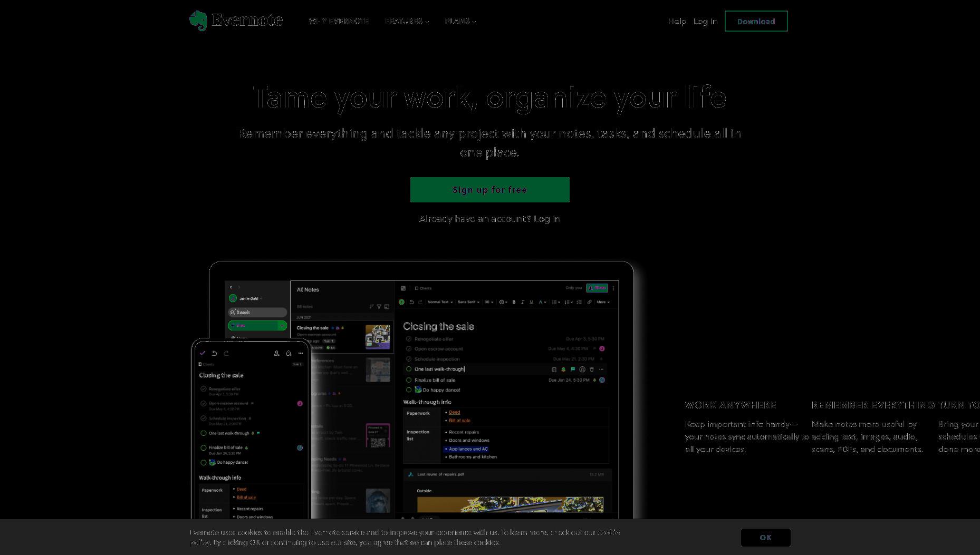Check the desktop 'Do happy dance!' task circle

(409, 390)
